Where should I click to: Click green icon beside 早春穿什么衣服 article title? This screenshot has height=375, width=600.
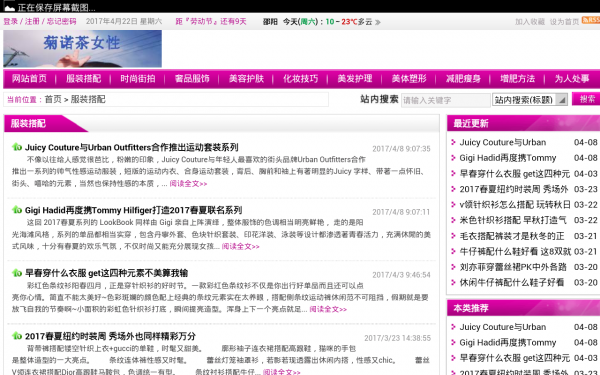(17, 273)
